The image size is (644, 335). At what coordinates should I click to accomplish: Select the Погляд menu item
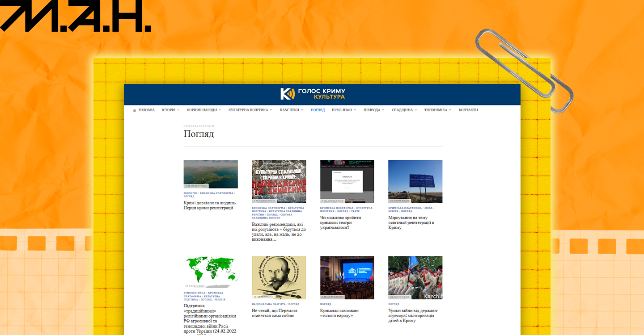click(318, 110)
